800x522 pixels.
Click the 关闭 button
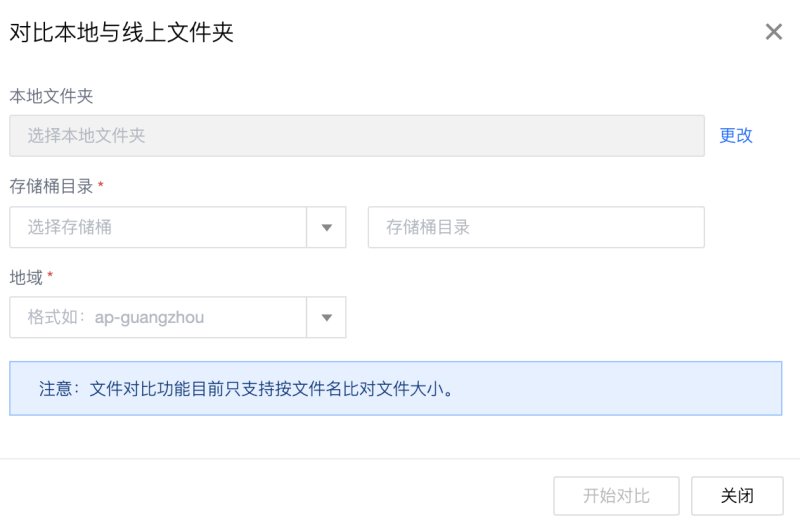[x=737, y=495]
